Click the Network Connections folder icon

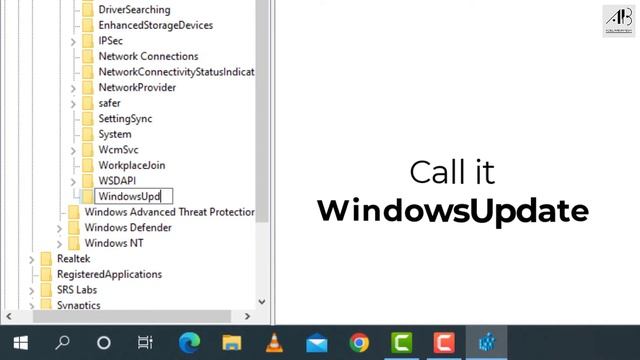88,56
